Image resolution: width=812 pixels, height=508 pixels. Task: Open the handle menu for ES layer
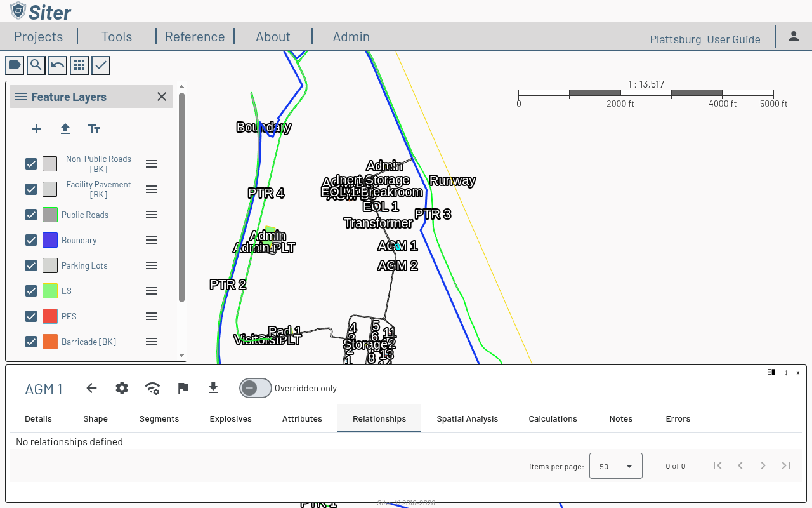click(152, 291)
